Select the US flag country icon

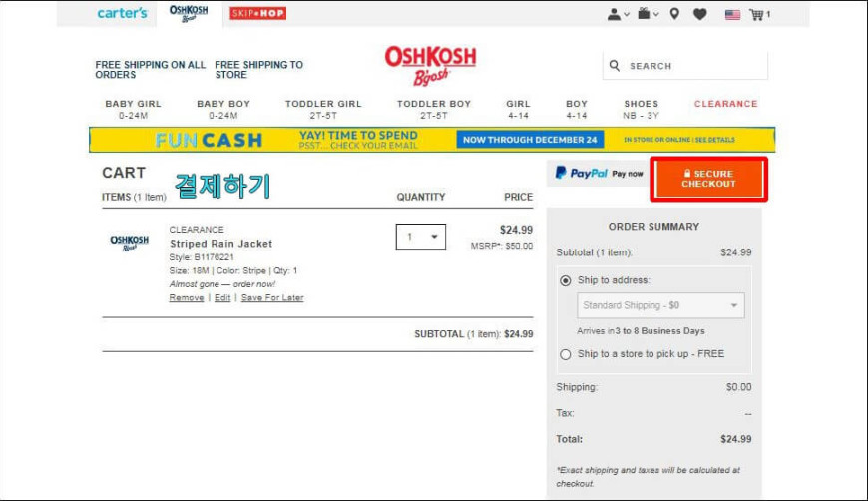pos(732,14)
